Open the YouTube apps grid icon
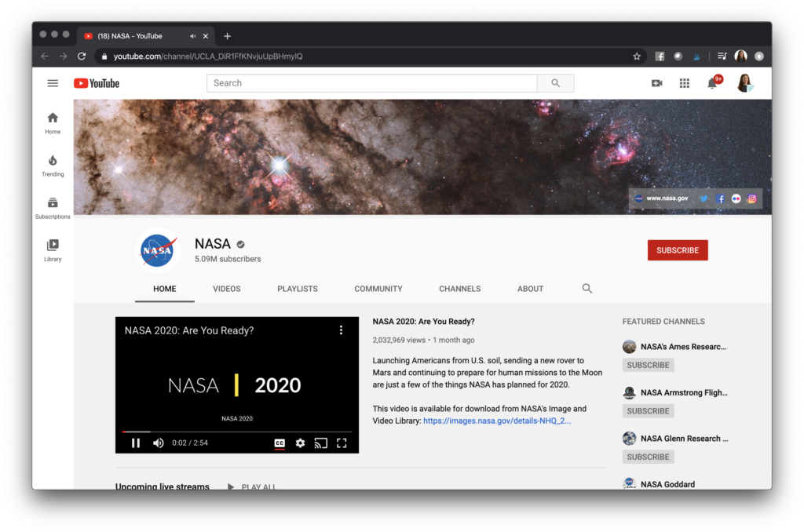 (x=684, y=82)
